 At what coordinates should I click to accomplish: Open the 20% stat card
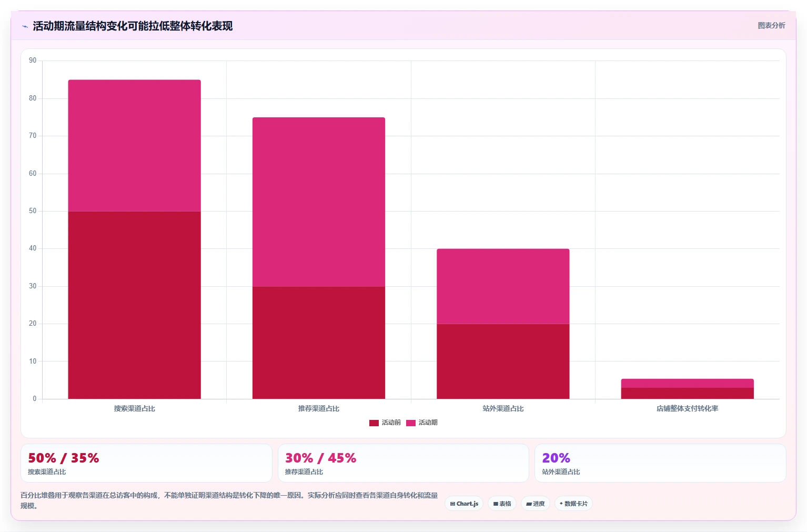[660, 463]
